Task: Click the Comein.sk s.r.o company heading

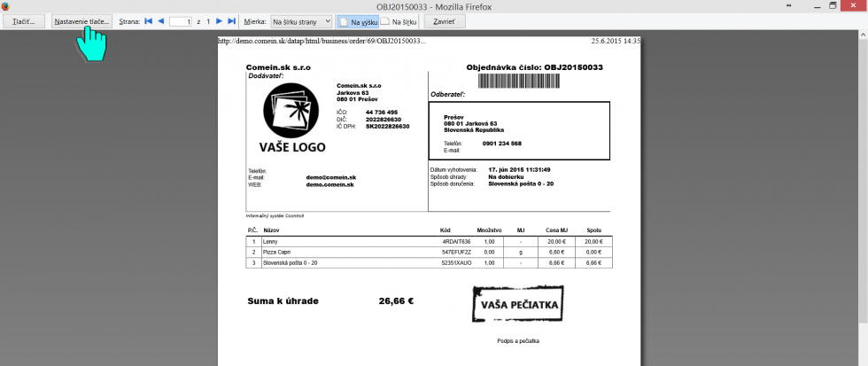Action: point(278,67)
